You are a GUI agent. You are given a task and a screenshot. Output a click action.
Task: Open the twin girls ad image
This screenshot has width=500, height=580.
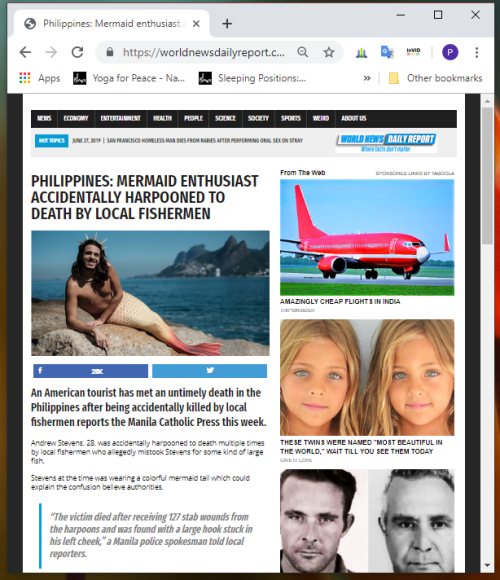point(367,377)
